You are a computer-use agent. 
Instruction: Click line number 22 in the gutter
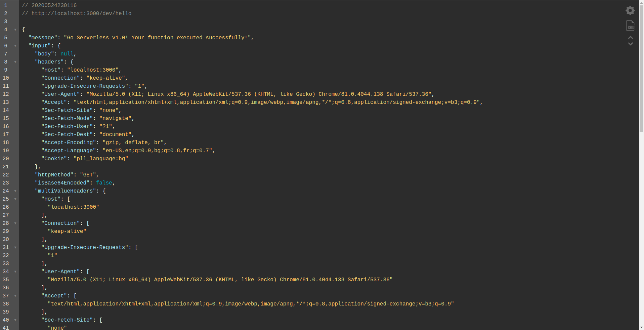tap(6, 175)
